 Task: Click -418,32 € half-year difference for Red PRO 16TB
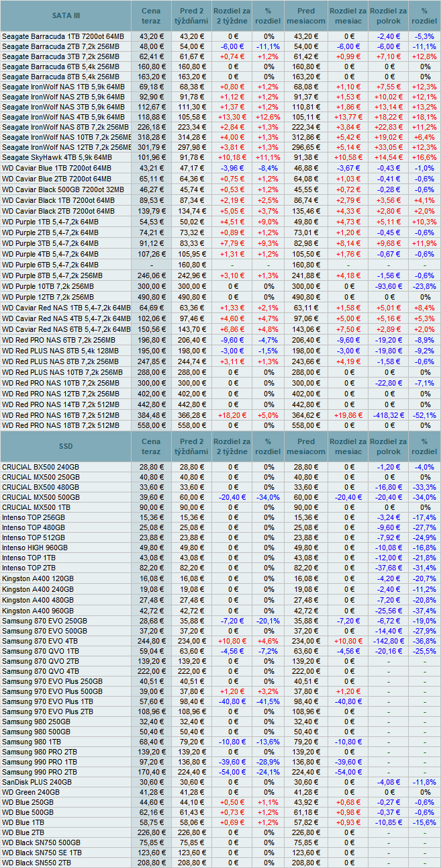coord(388,415)
